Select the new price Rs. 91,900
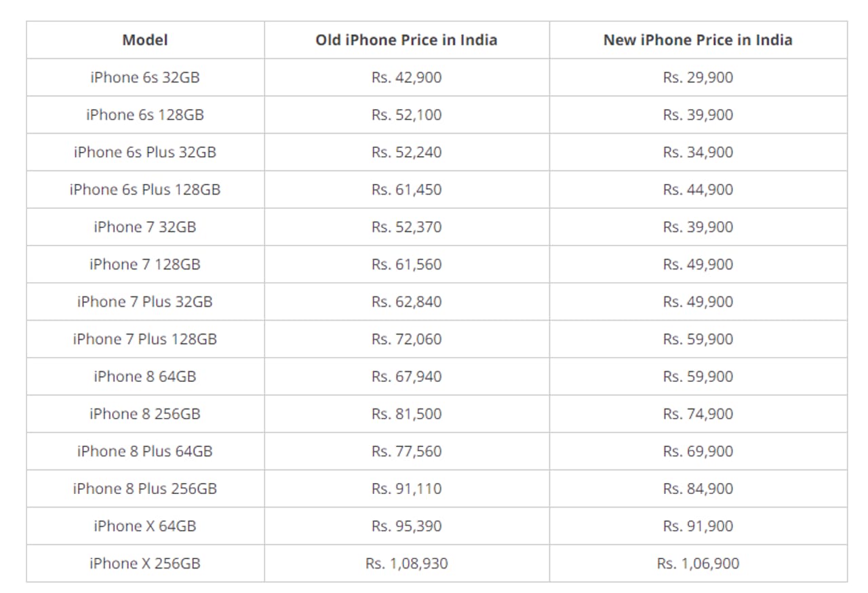 pyautogui.click(x=698, y=526)
